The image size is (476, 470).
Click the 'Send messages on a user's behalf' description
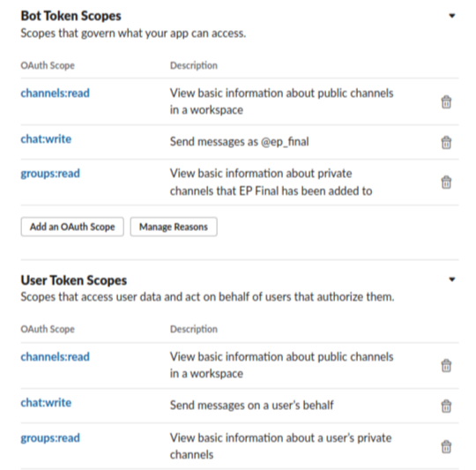tap(251, 405)
